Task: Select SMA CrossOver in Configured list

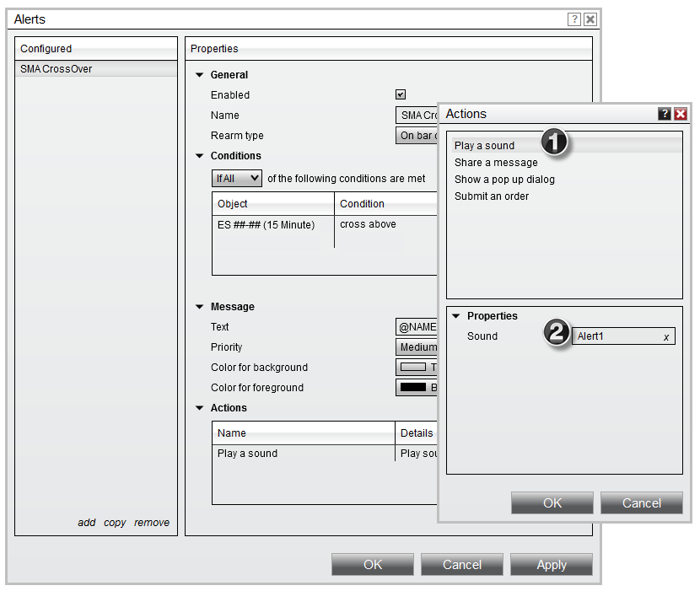Action: [x=57, y=69]
